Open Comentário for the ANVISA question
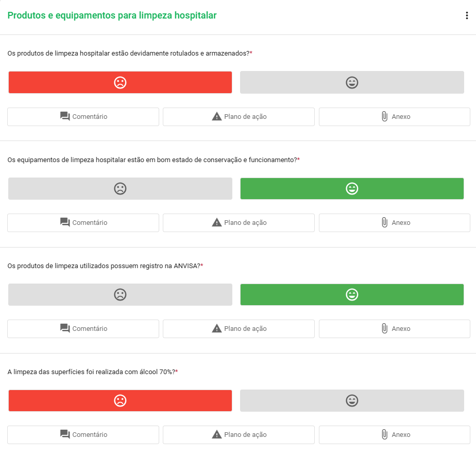476x458 pixels. click(83, 328)
